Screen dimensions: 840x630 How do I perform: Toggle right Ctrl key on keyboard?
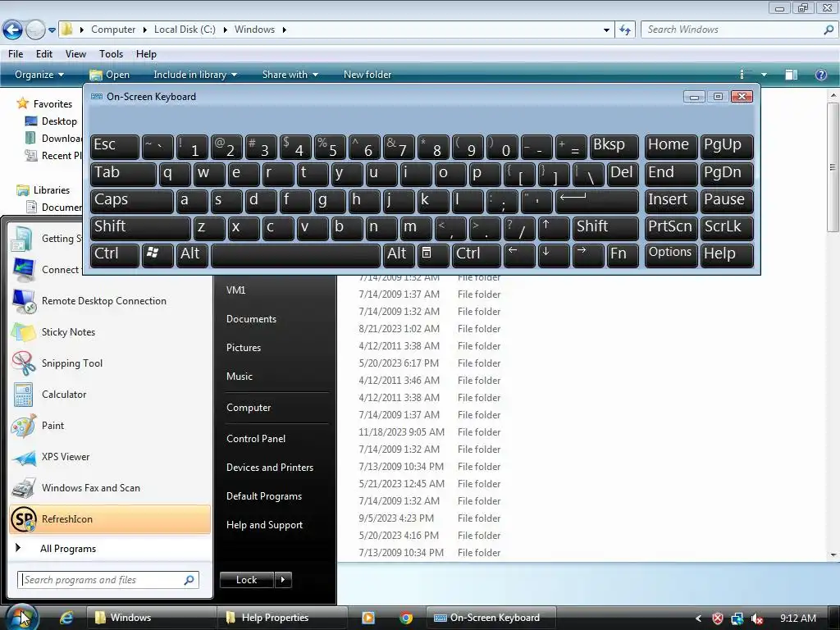tap(476, 255)
